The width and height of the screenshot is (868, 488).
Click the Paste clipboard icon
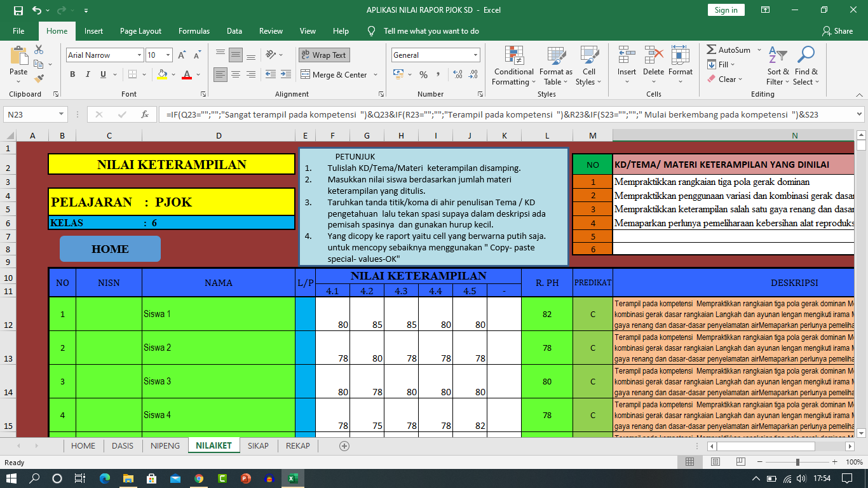pos(18,57)
